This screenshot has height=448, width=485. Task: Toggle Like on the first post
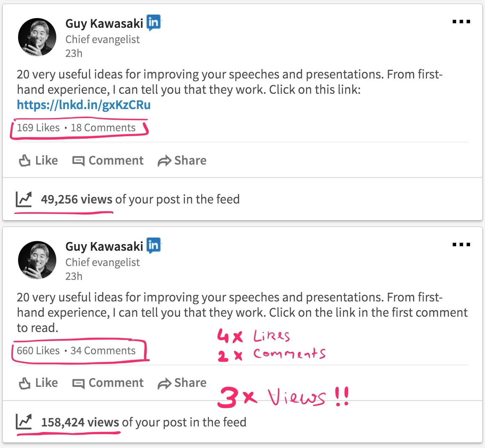pos(38,160)
